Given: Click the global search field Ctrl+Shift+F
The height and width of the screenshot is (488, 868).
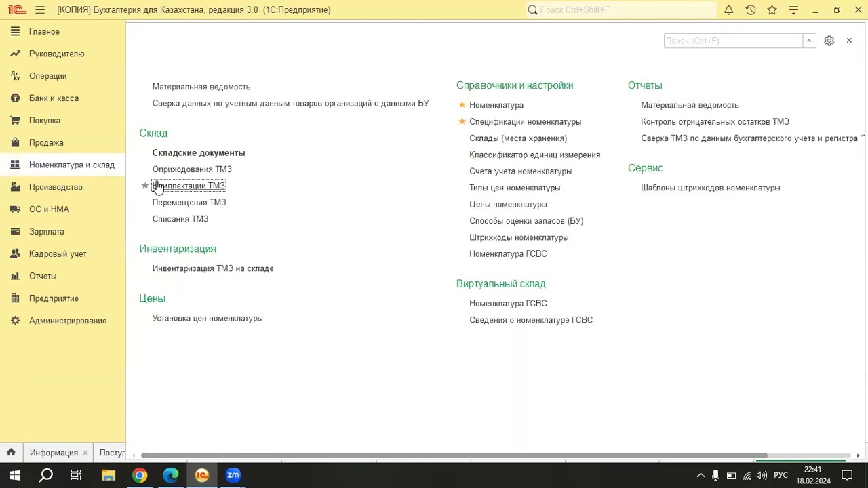Looking at the screenshot, I should coord(621,10).
